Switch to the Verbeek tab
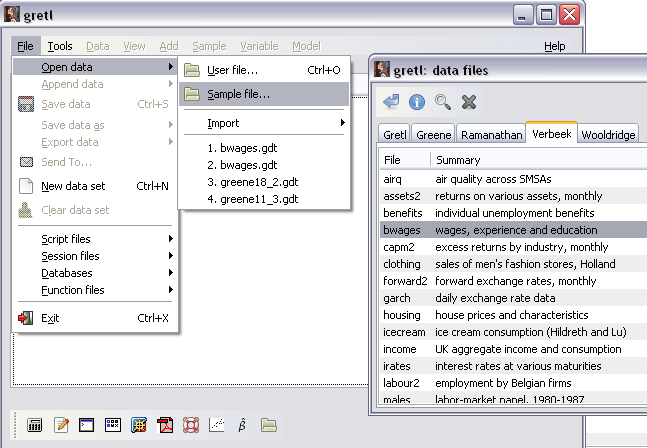The height and width of the screenshot is (448, 647). pos(552,133)
